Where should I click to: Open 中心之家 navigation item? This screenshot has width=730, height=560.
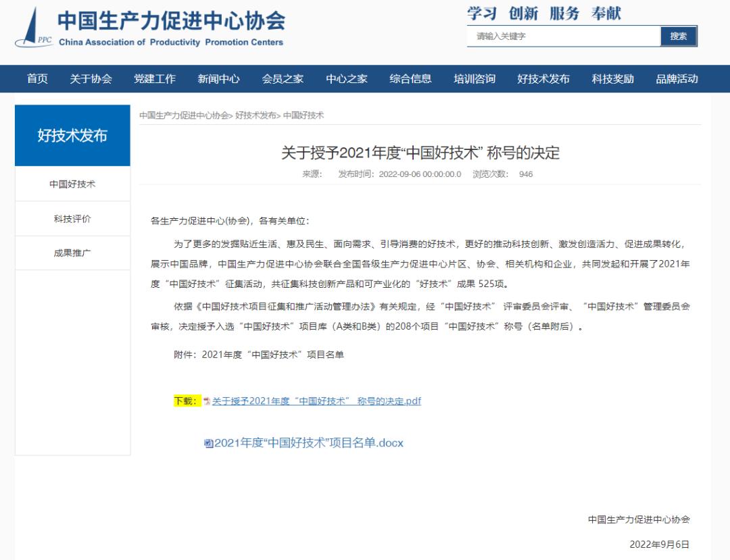[346, 78]
